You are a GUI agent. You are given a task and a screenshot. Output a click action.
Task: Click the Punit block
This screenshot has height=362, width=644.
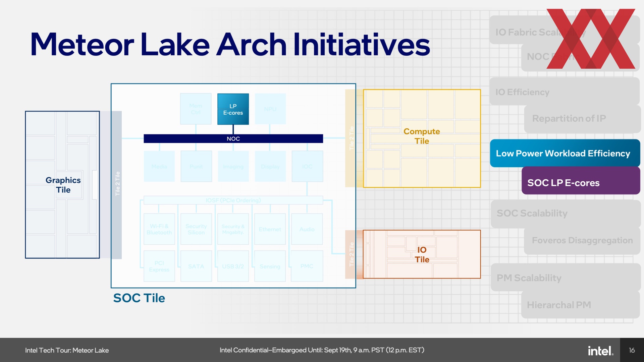196,166
